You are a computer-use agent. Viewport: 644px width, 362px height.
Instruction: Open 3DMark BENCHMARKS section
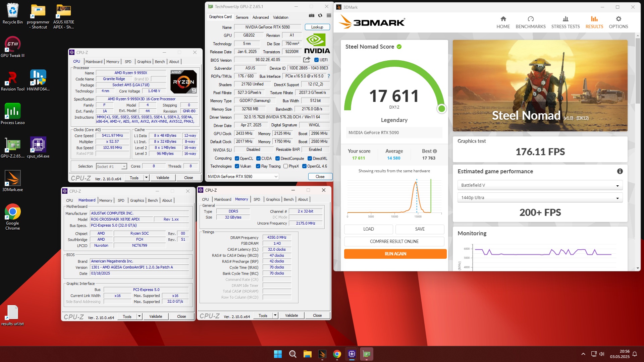pos(531,22)
